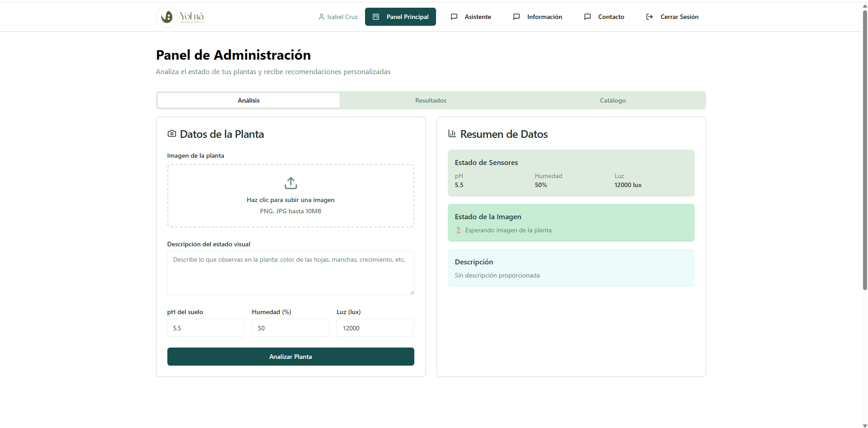Switch to the Resultados tab
The image size is (868, 428).
[431, 100]
